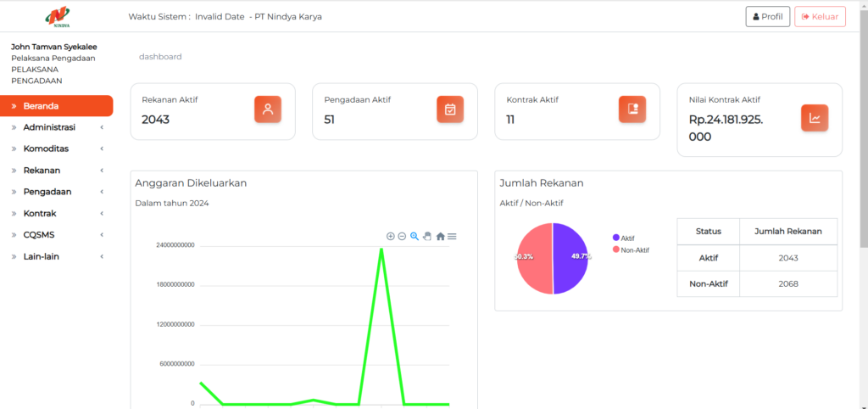Click the Nilai Kontrak Aktif chart icon
This screenshot has height=409, width=868.
pyautogui.click(x=815, y=118)
